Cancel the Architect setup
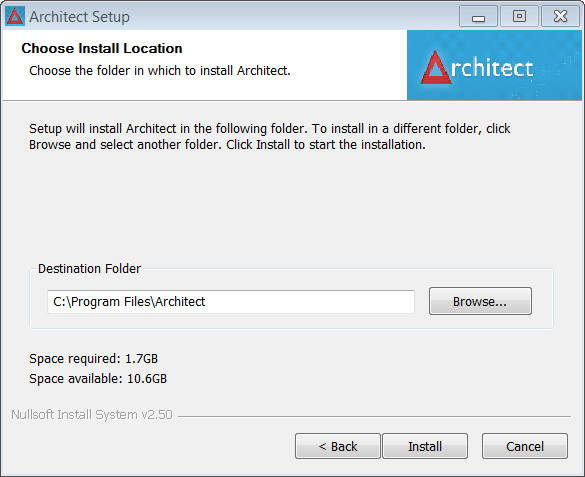585x477 pixels. click(x=525, y=446)
